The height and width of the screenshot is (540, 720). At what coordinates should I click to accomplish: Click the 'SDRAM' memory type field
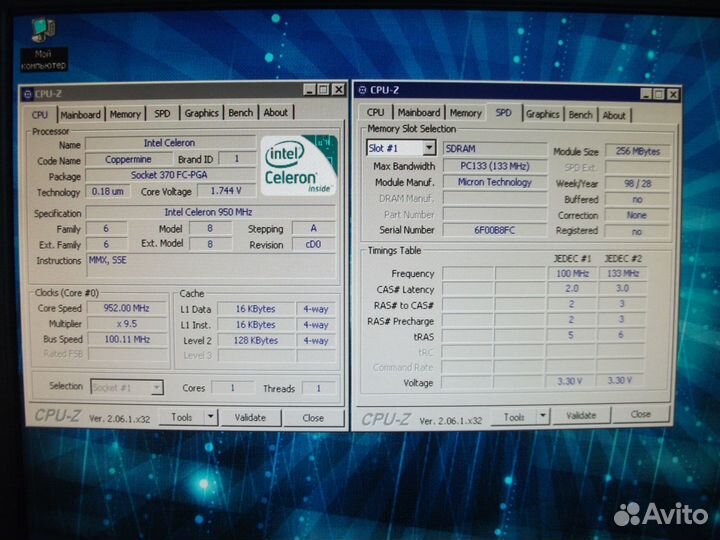tap(495, 149)
